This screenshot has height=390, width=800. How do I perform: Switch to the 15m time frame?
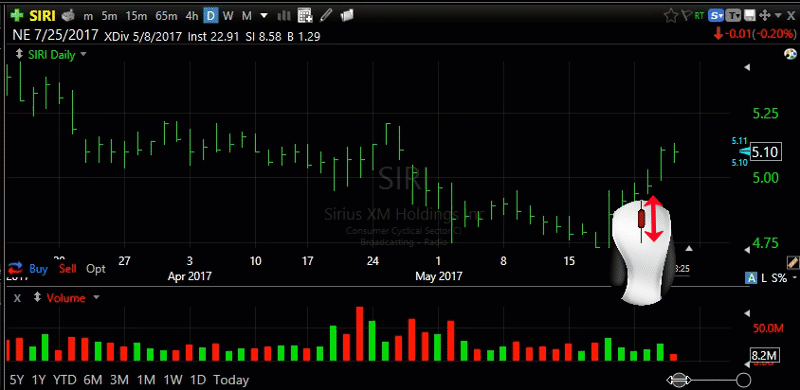(x=136, y=16)
